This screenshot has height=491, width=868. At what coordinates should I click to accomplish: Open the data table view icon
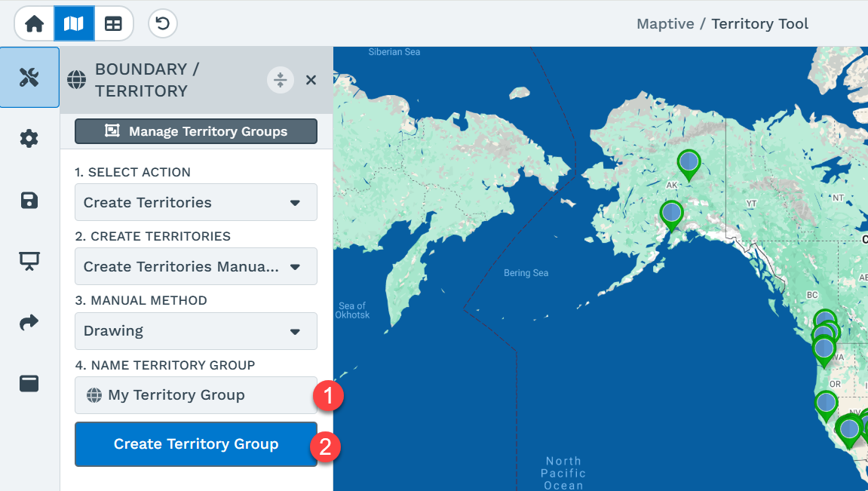coord(113,24)
